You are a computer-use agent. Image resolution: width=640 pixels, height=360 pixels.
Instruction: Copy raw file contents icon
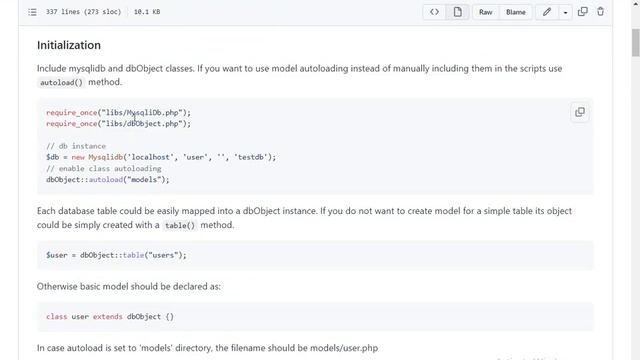(582, 12)
